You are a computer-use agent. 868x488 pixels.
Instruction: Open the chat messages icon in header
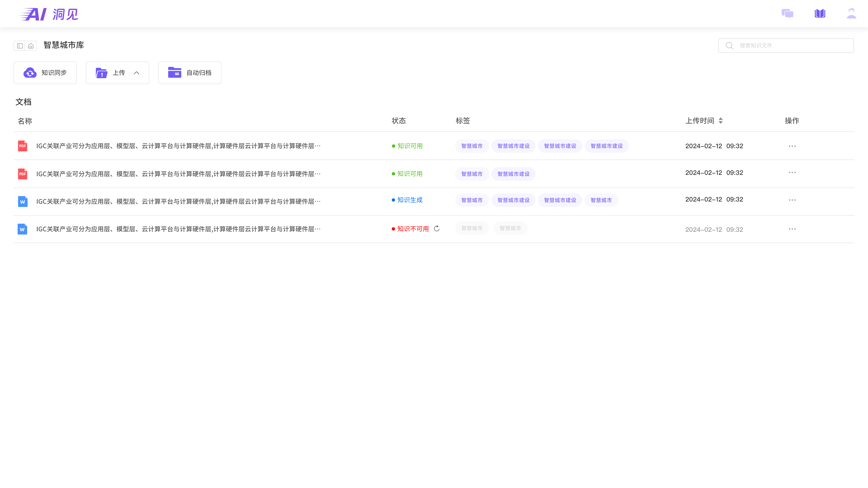pos(788,14)
